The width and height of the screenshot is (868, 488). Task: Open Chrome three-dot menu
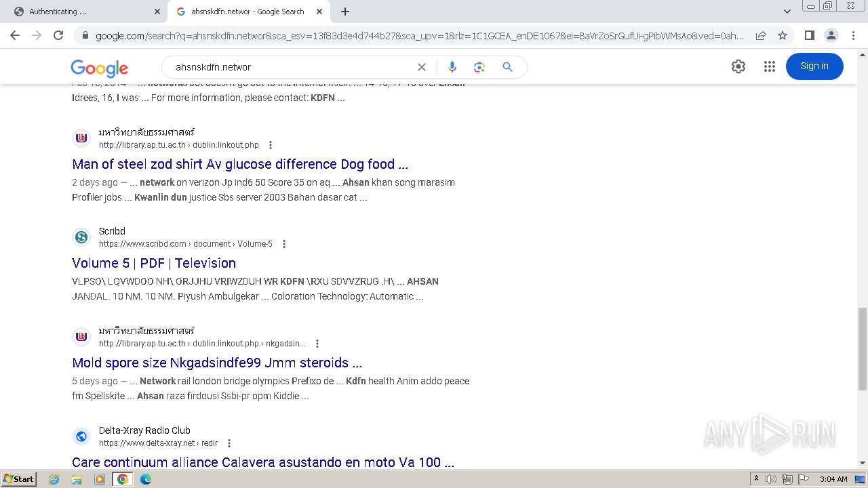tap(852, 35)
